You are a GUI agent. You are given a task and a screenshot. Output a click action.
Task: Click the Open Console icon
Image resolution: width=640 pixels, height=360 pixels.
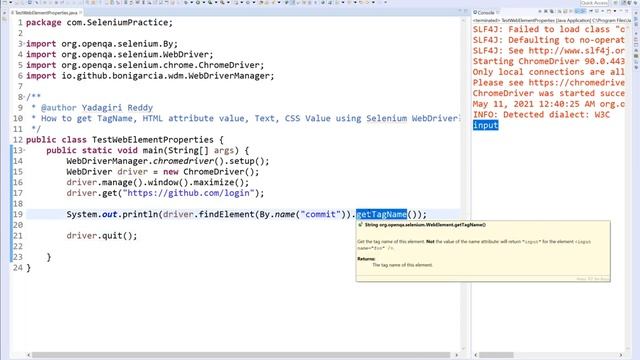pos(609,12)
